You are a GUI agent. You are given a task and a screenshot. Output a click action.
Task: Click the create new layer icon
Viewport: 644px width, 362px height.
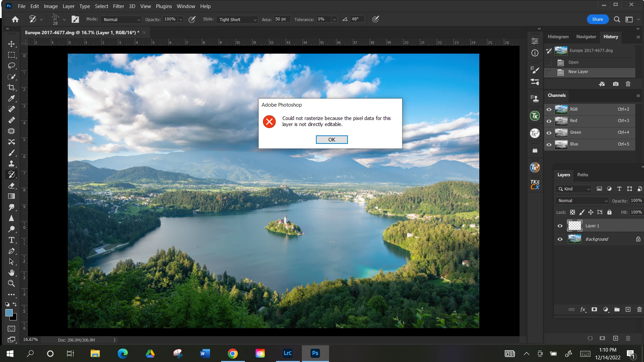628,309
